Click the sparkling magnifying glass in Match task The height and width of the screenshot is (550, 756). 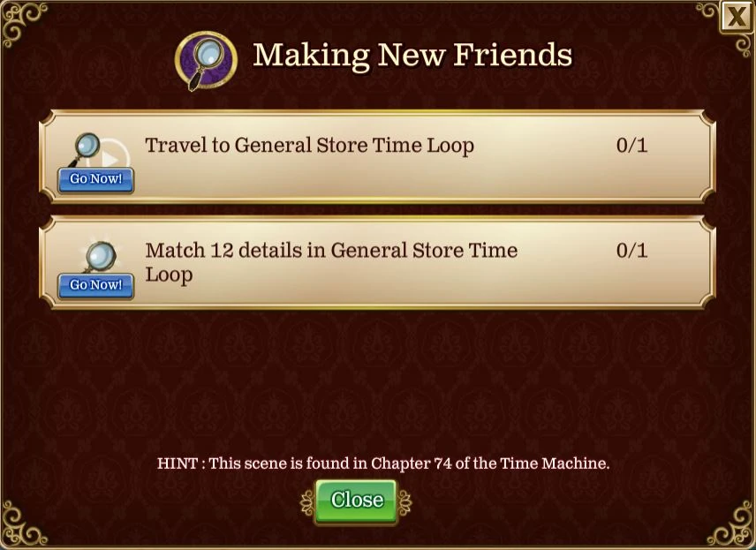(x=99, y=256)
